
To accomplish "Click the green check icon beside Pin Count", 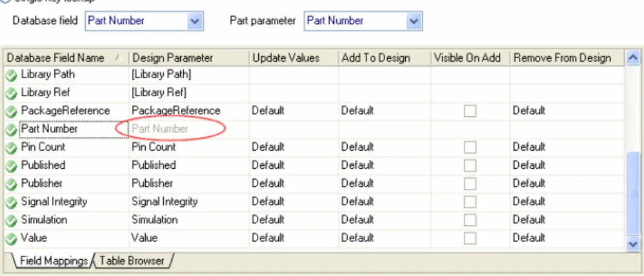I will [11, 148].
